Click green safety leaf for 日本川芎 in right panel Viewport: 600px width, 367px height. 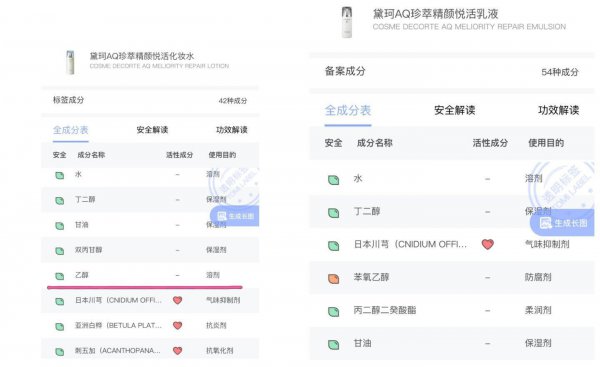coord(334,245)
